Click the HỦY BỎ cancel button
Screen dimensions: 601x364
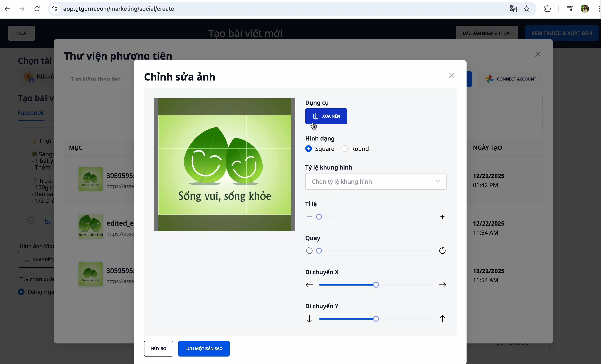(x=159, y=349)
